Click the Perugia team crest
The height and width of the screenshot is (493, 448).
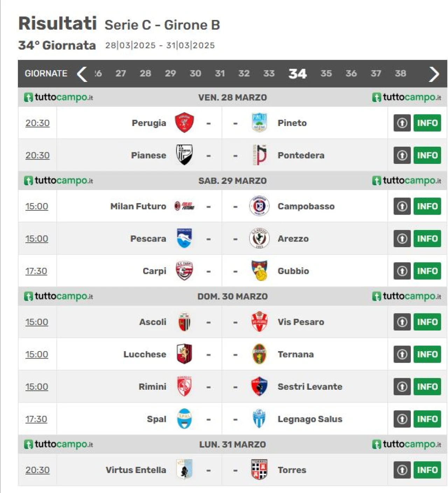(184, 123)
